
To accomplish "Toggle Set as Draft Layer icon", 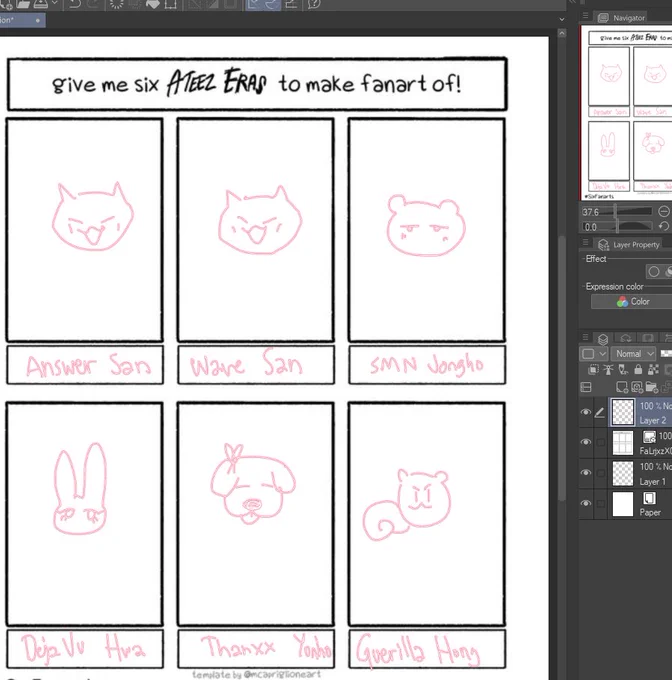I will [x=623, y=369].
